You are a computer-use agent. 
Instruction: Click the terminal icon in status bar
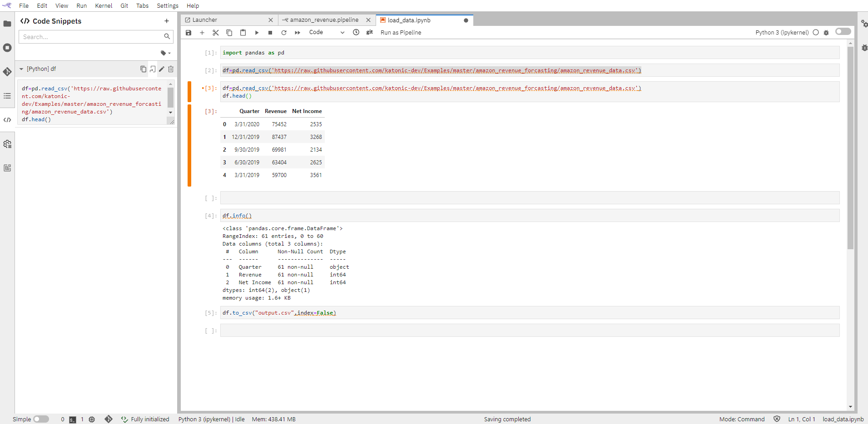click(x=73, y=419)
